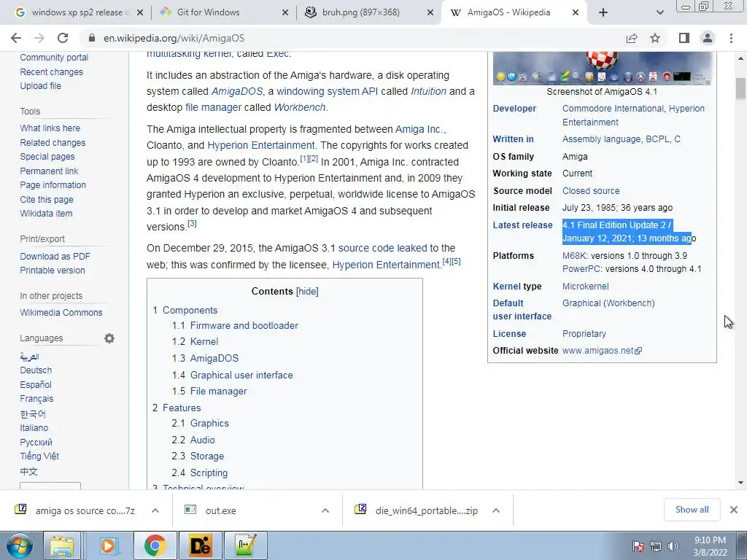Switch to windows xp sp2 release tab
This screenshot has width=747, height=560.
(x=79, y=12)
